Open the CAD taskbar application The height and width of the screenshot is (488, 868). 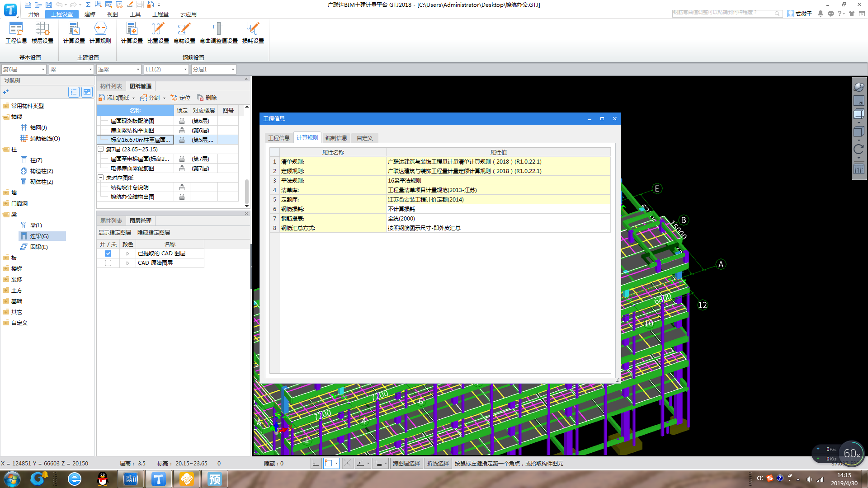[130, 479]
